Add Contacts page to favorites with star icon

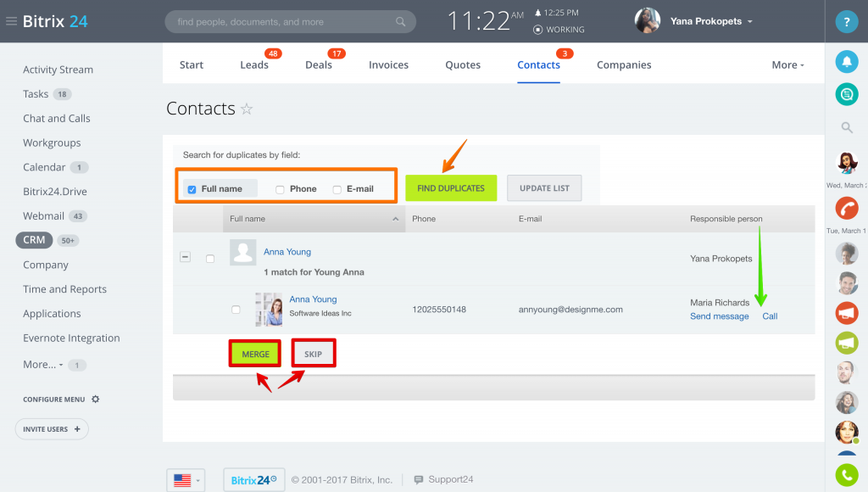pyautogui.click(x=247, y=109)
